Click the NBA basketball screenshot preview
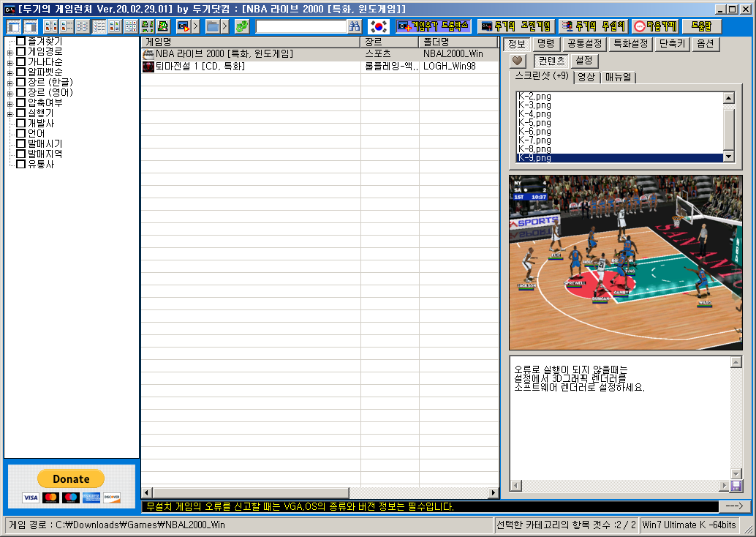756x537 pixels. [x=626, y=263]
